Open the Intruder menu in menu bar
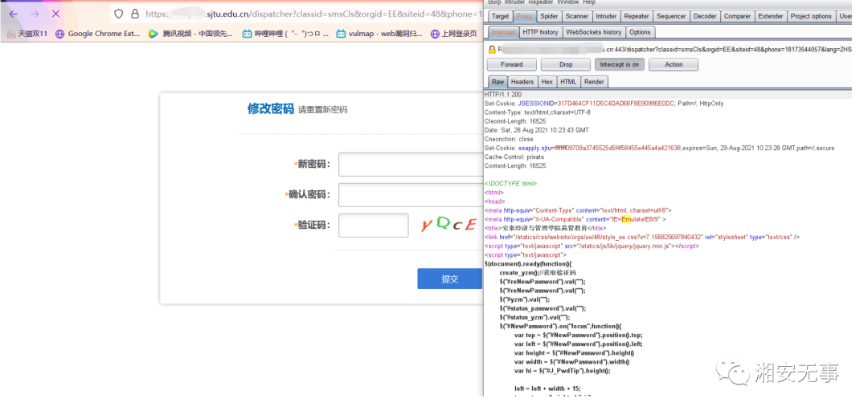The height and width of the screenshot is (411, 868). 515,2
